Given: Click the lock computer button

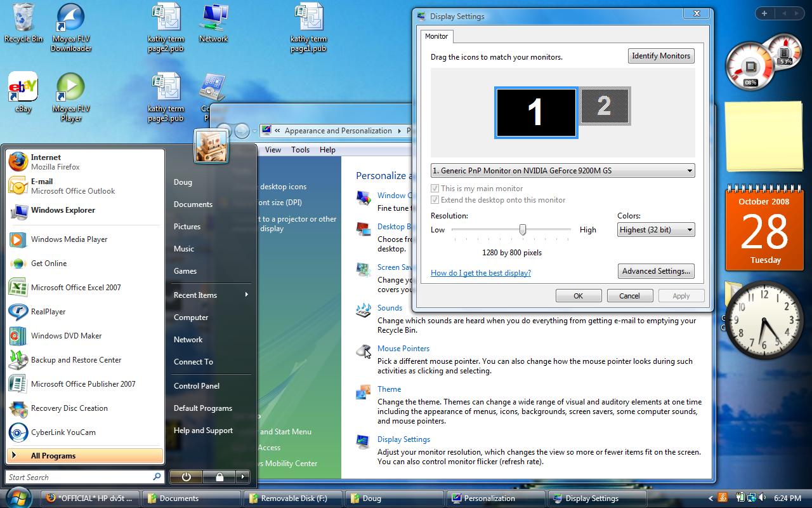Looking at the screenshot, I should [219, 476].
